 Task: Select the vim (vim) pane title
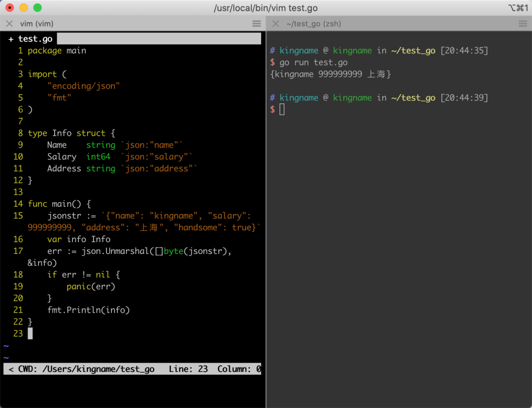(x=36, y=24)
